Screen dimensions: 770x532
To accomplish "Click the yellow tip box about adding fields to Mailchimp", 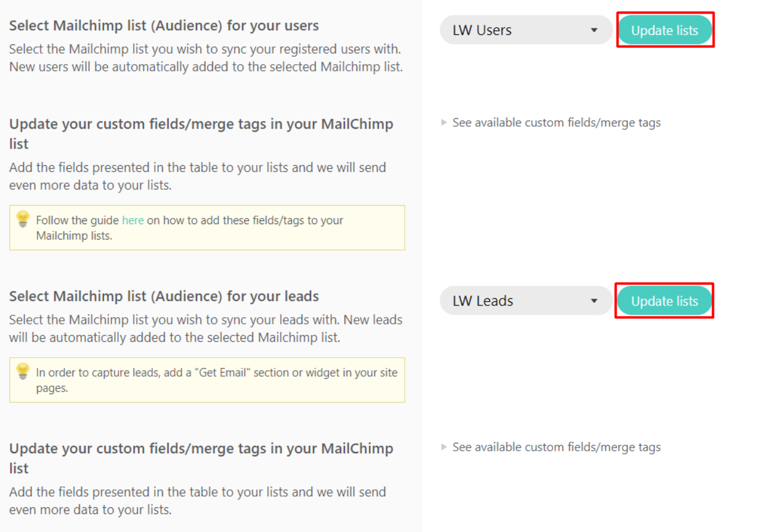I will pyautogui.click(x=207, y=227).
